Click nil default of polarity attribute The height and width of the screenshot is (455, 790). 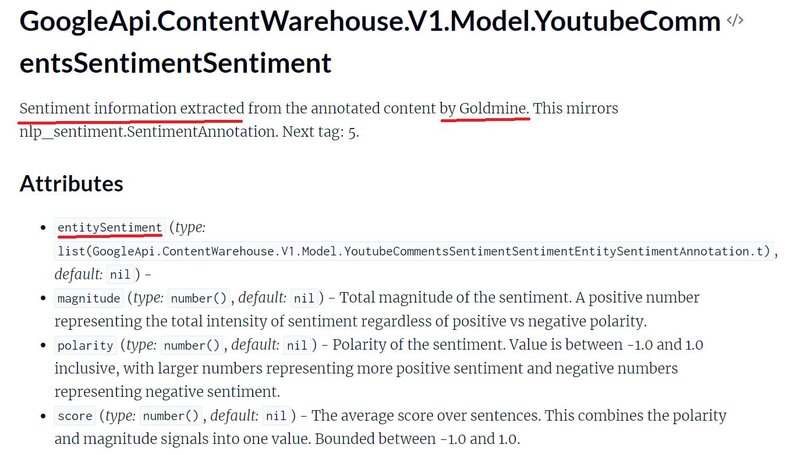pos(297,345)
